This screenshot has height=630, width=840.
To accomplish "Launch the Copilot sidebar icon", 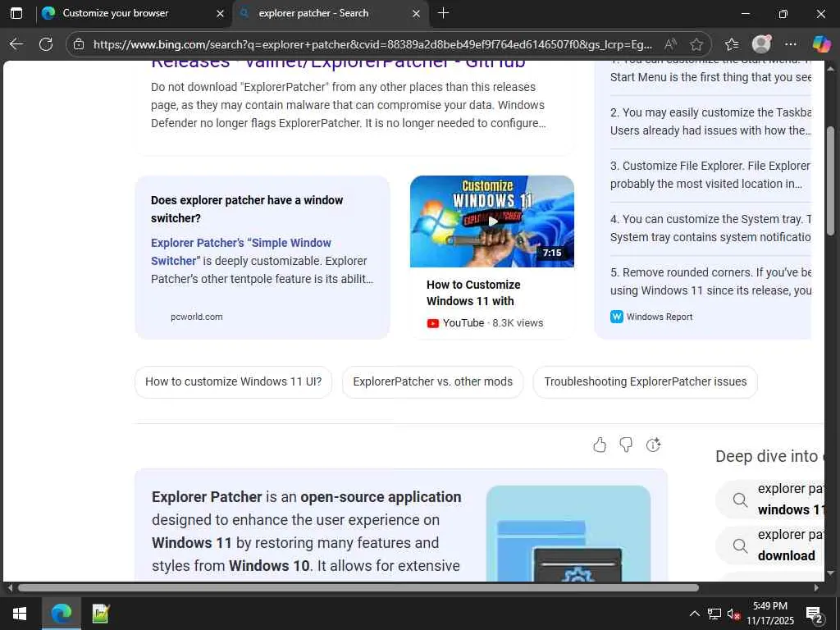I will point(821,44).
